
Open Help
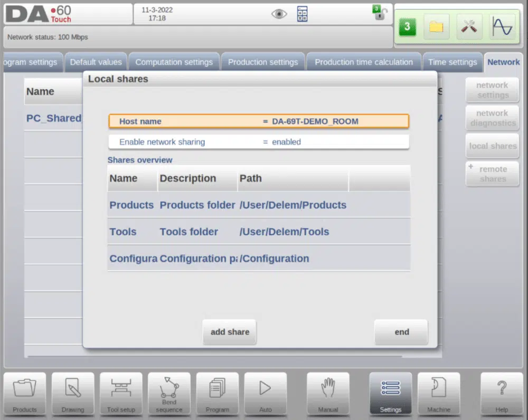click(502, 394)
